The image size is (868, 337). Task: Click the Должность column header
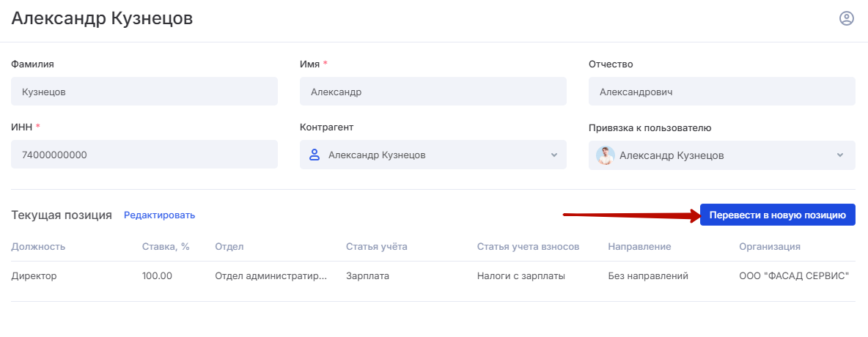click(x=38, y=247)
